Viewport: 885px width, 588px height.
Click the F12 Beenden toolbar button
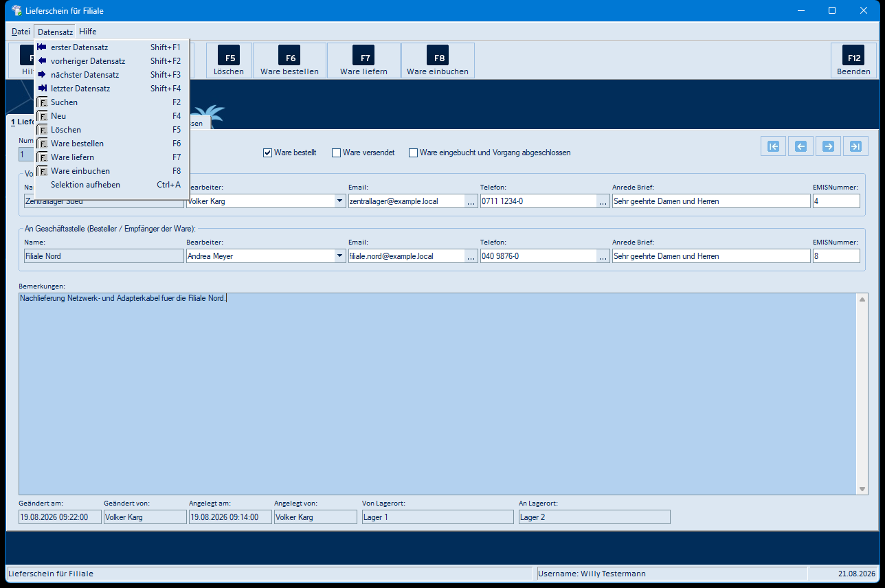[x=853, y=60]
